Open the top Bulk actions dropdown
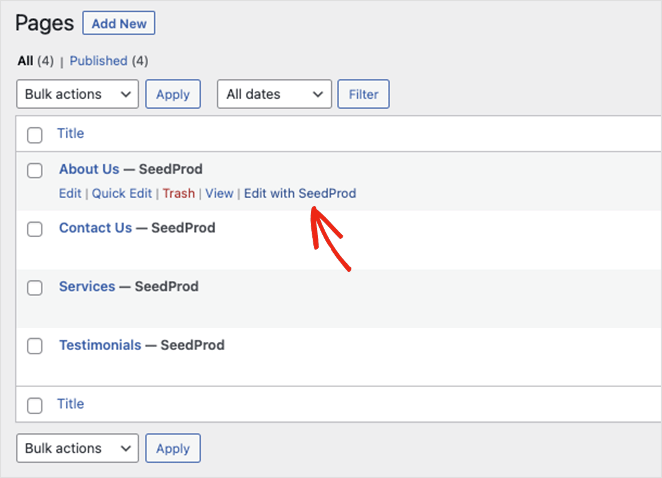The image size is (662, 478). 77,94
